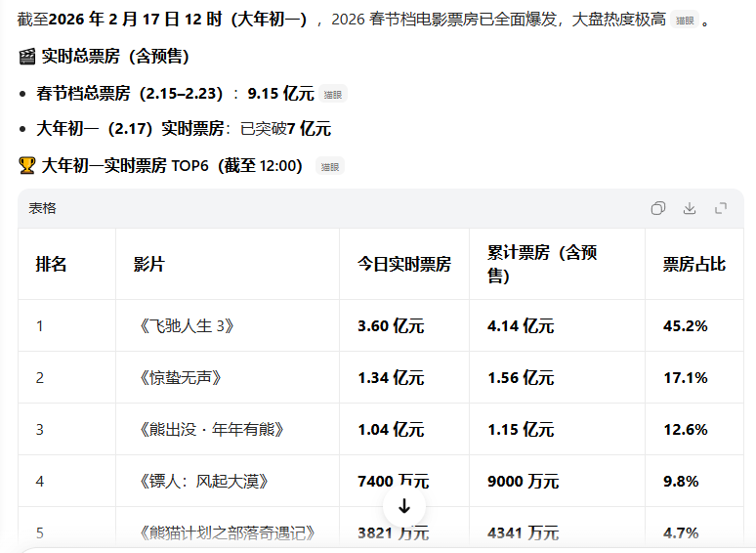Select the 《飞驰人生 3》 film cell

188,326
